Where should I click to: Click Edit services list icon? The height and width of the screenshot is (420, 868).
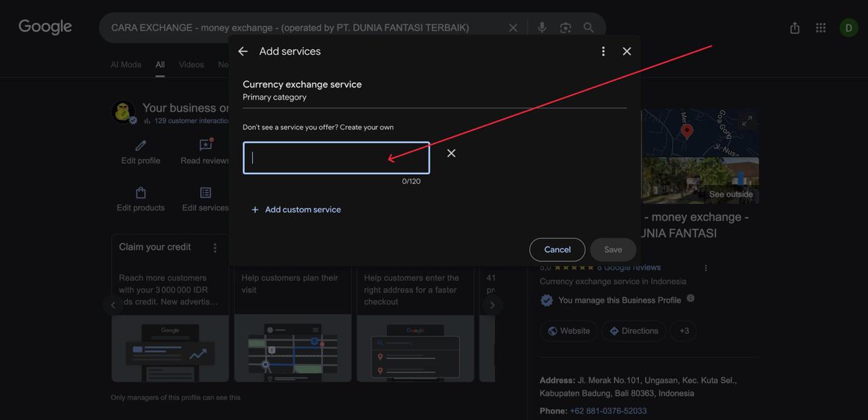[205, 193]
